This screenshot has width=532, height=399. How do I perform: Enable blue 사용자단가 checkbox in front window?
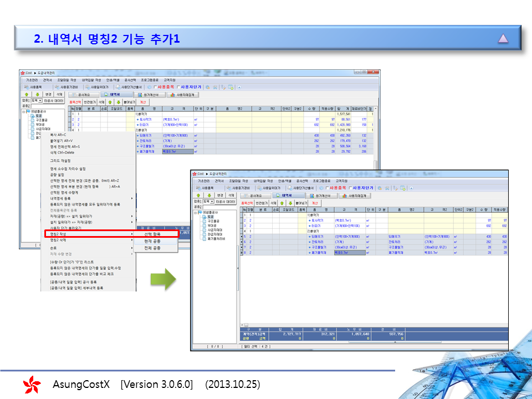(350, 188)
